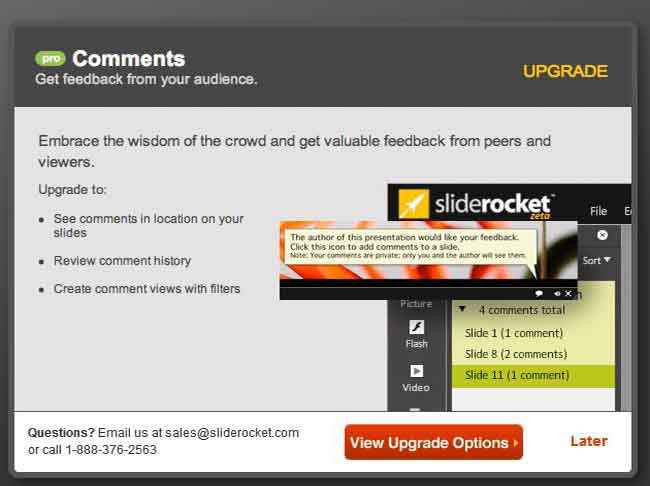Click the sales@sliderocket.com email address
The height and width of the screenshot is (486, 650).
point(232,433)
